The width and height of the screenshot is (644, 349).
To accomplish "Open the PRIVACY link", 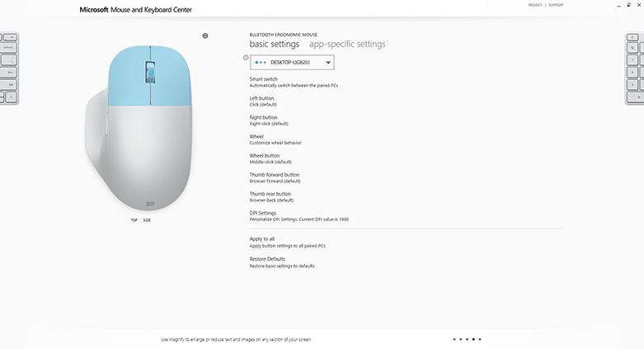I will pyautogui.click(x=535, y=5).
